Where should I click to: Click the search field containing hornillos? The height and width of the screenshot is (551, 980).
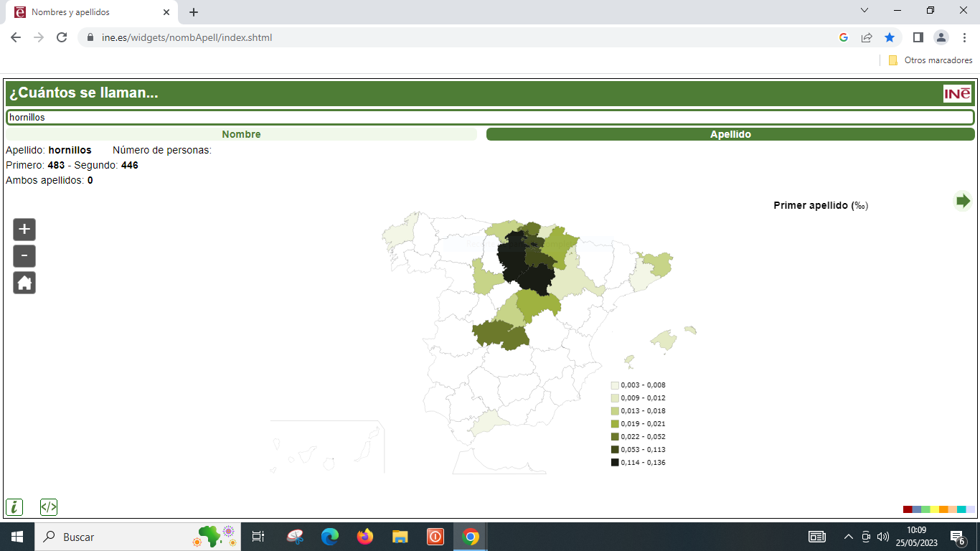490,117
